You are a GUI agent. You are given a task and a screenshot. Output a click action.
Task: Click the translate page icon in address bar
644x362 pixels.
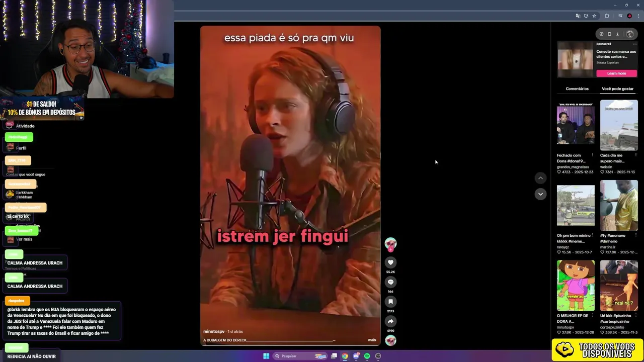click(x=578, y=16)
